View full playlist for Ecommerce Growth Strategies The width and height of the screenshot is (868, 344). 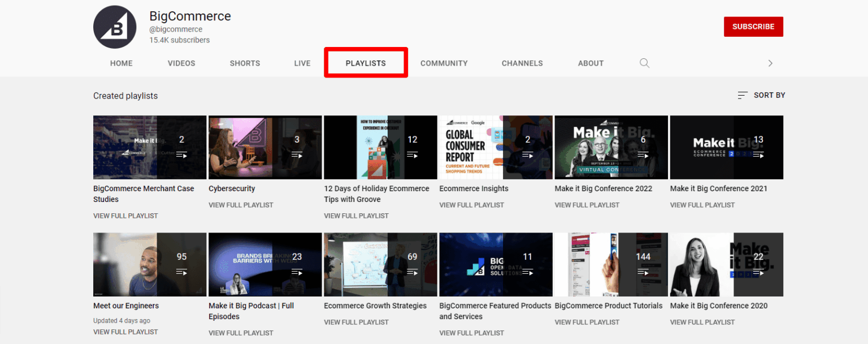point(356,322)
